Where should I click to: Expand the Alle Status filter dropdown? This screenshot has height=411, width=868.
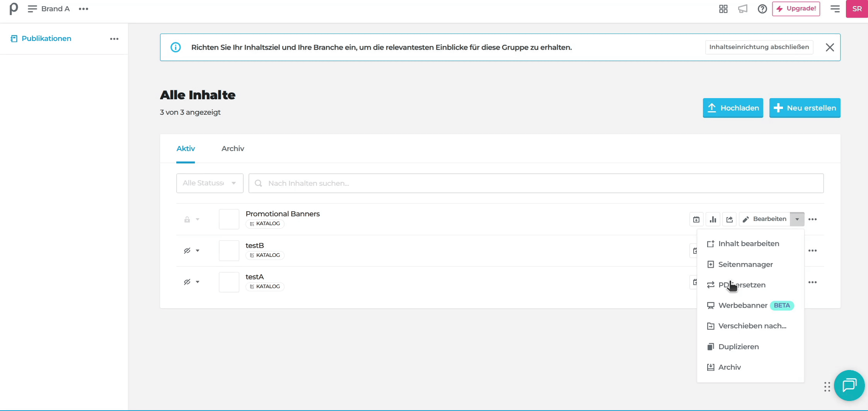tap(210, 183)
